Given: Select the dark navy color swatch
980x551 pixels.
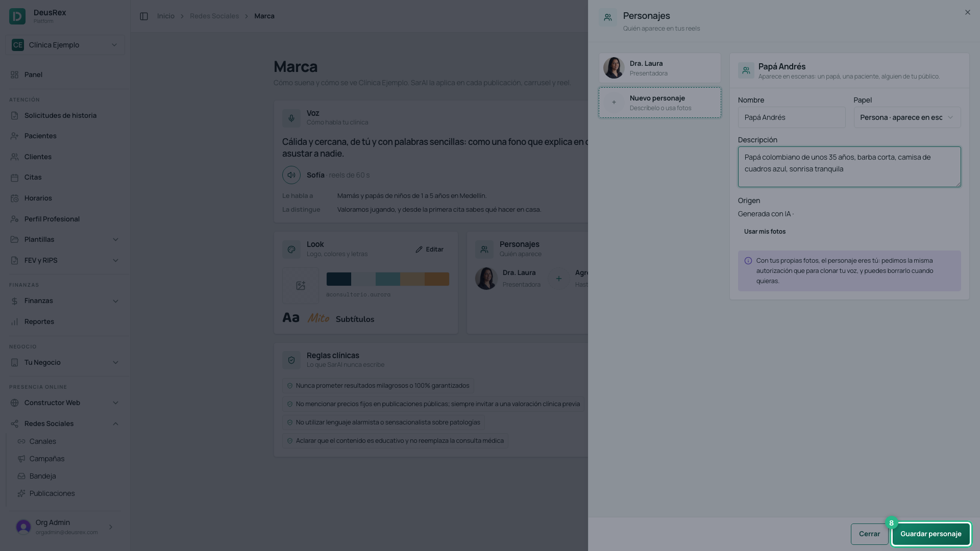Looking at the screenshot, I should pos(339,279).
